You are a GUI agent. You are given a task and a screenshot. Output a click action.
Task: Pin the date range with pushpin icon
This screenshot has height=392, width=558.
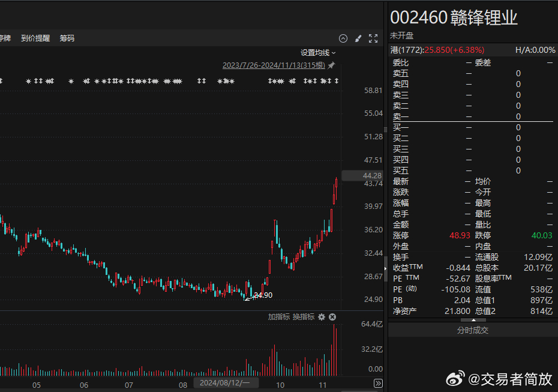pyautogui.click(x=331, y=65)
